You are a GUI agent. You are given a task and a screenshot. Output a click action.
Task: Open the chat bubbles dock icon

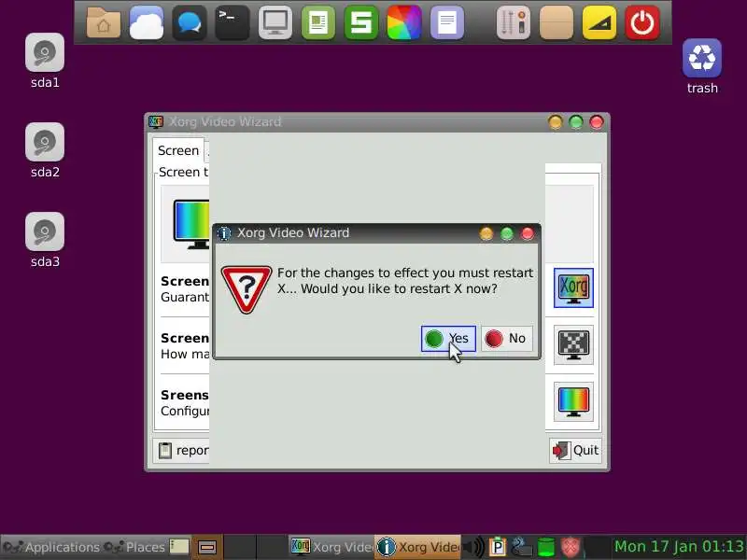(x=190, y=22)
